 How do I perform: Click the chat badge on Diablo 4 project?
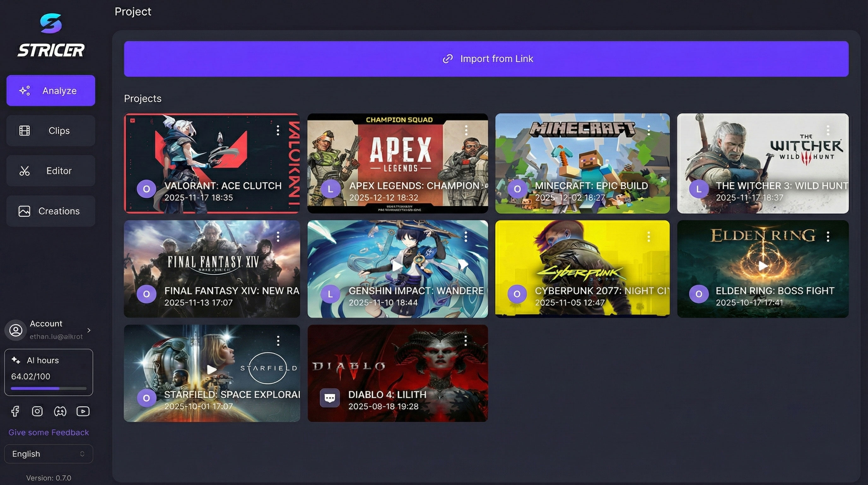pyautogui.click(x=330, y=398)
